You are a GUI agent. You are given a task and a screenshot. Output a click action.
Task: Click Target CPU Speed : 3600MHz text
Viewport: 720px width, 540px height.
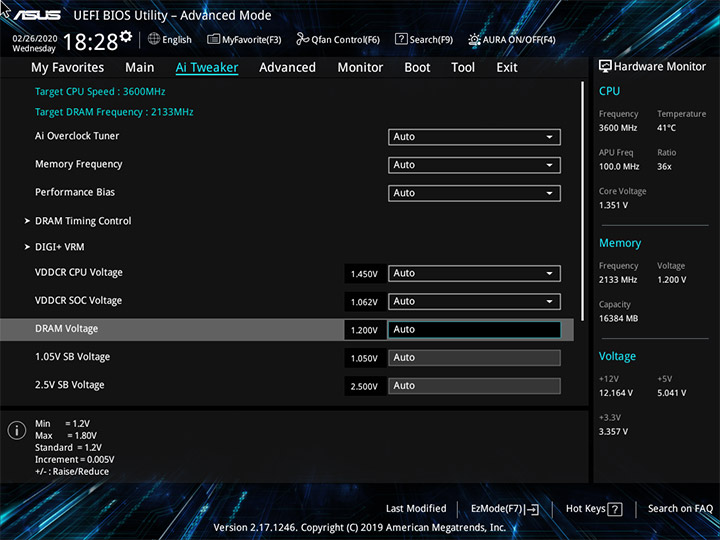pos(100,91)
